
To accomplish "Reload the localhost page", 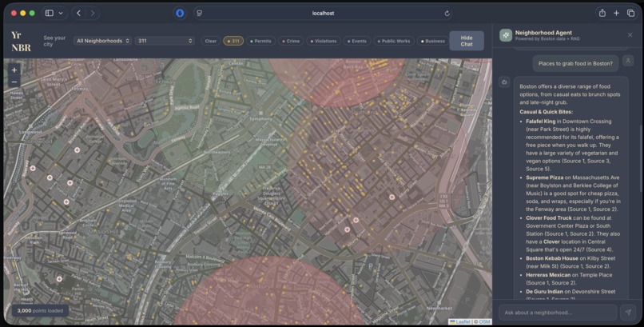I will click(x=447, y=13).
